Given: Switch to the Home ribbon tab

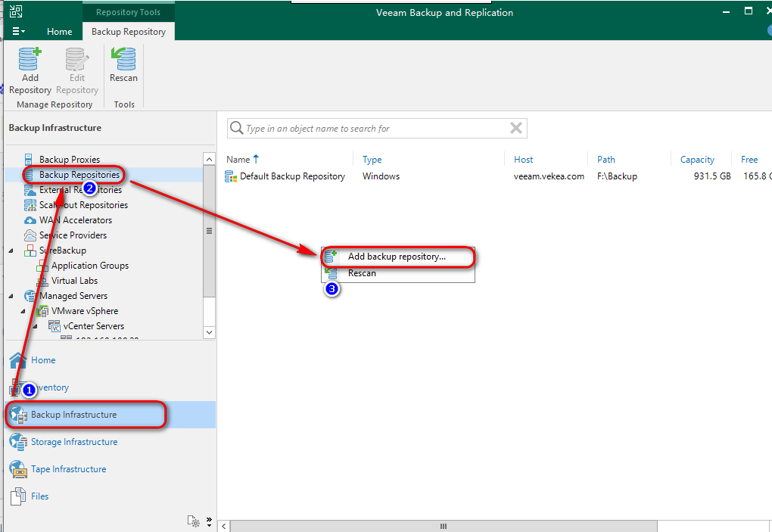Looking at the screenshot, I should click(x=60, y=32).
